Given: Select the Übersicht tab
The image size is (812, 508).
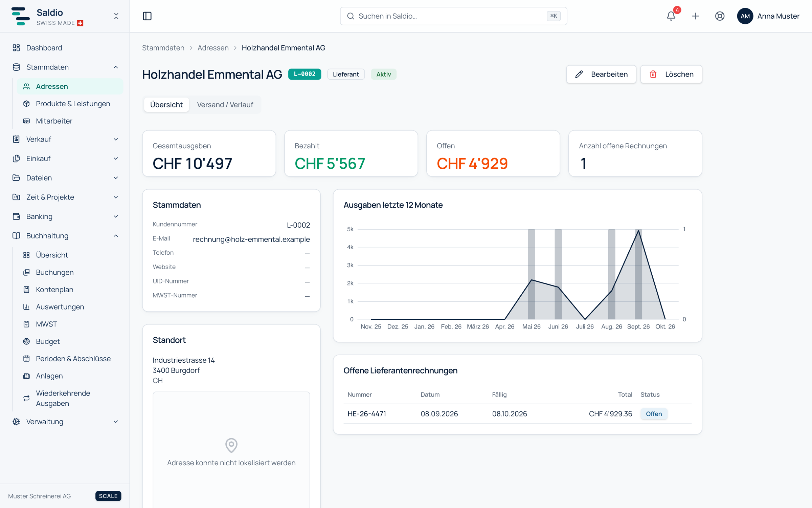Looking at the screenshot, I should click(166, 105).
